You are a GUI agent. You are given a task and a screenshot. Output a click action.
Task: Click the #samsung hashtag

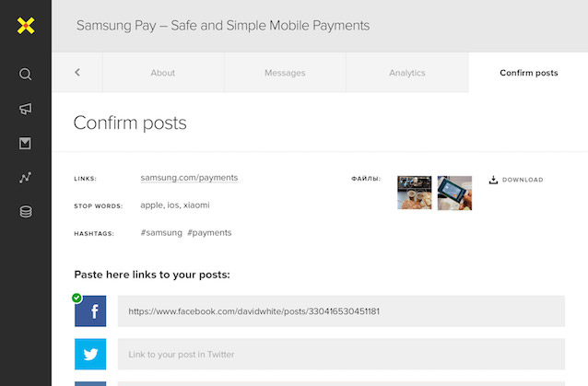coord(161,233)
